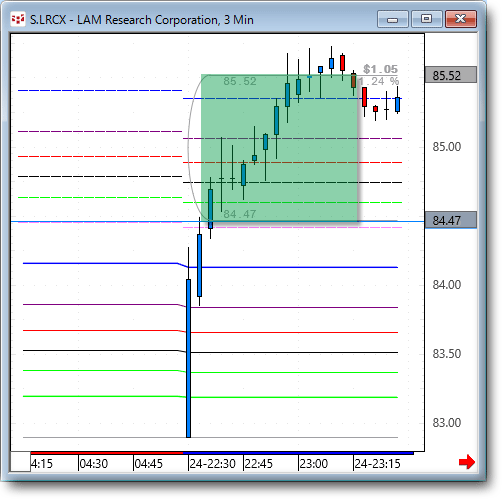Click the chart application icon in title bar
The width and height of the screenshot is (504, 499).
[x=18, y=20]
